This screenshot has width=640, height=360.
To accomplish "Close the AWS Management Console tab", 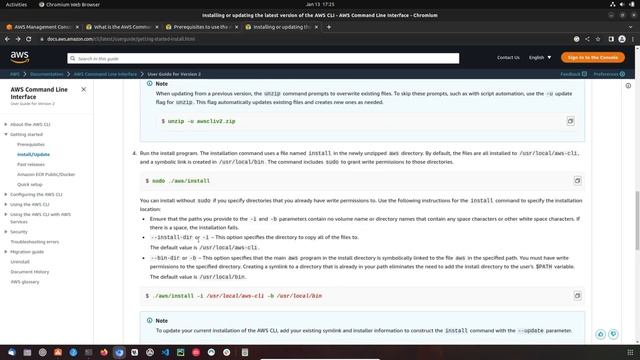I will pos(77,27).
